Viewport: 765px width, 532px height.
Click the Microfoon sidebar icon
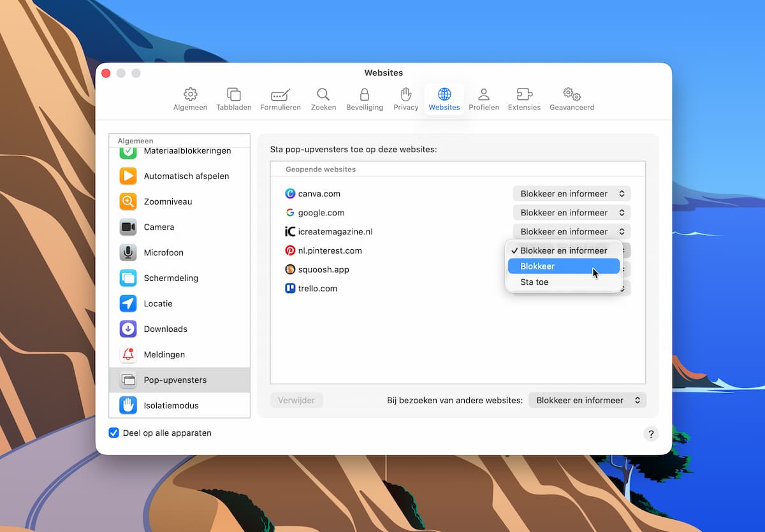tap(128, 252)
